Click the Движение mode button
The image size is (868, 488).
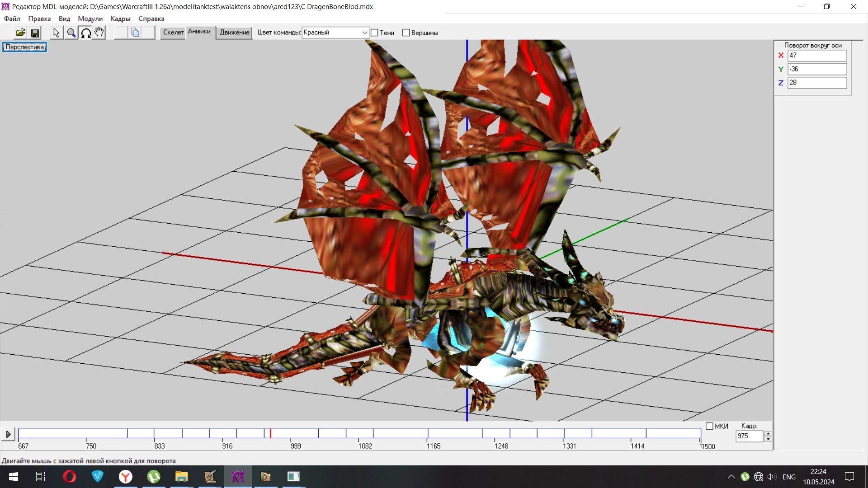234,33
